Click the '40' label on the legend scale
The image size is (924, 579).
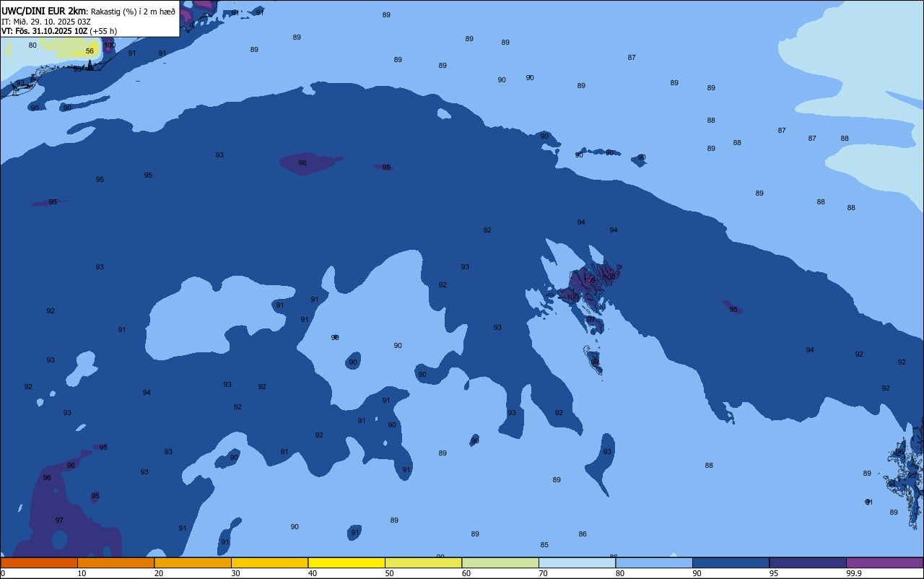313,573
